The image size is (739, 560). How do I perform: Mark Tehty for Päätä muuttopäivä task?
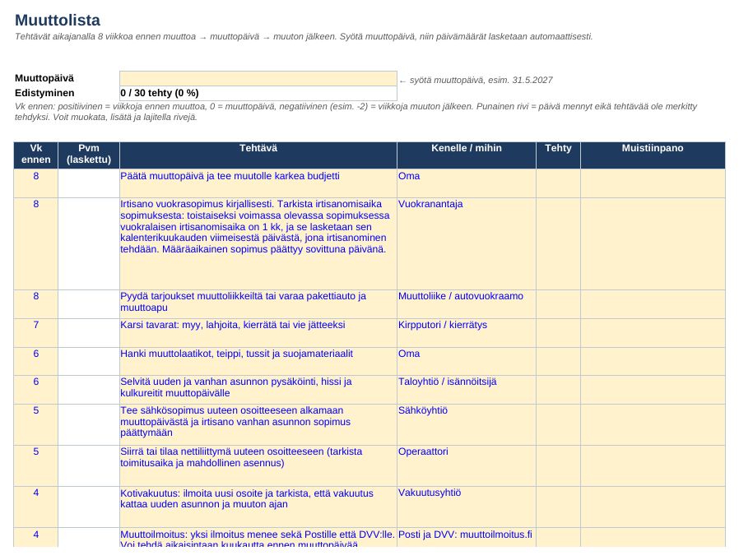point(558,183)
